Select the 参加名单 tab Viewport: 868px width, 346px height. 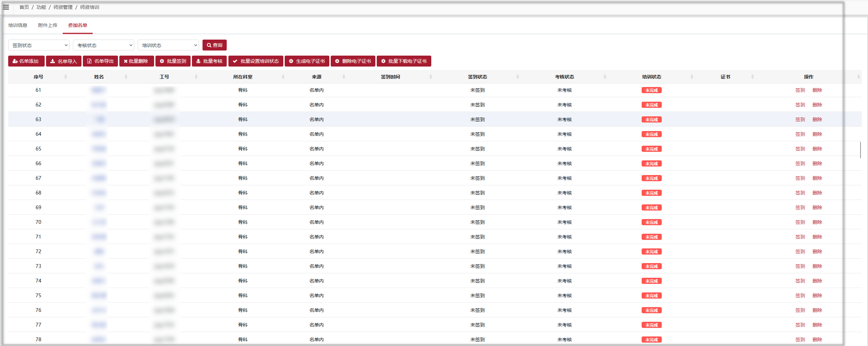[78, 25]
